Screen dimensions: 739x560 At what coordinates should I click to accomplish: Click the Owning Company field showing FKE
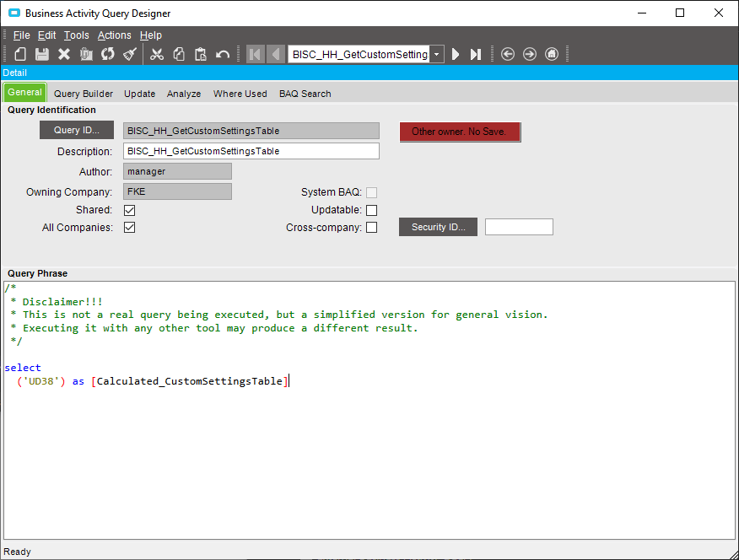[178, 191]
